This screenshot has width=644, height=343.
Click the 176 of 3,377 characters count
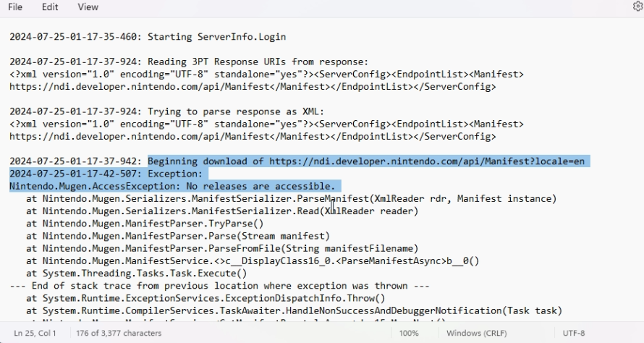point(119,333)
